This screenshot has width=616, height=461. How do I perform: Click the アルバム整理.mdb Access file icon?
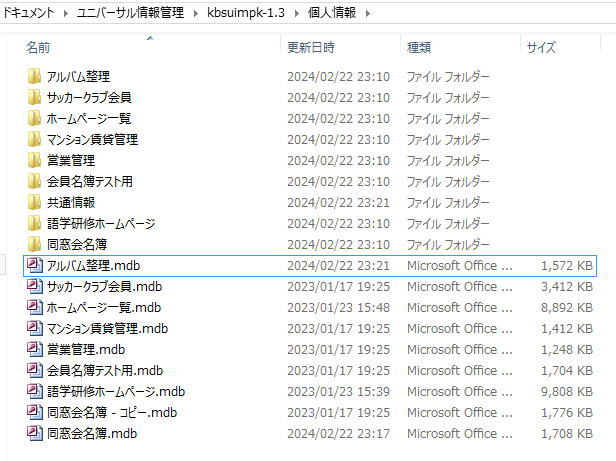tap(34, 266)
